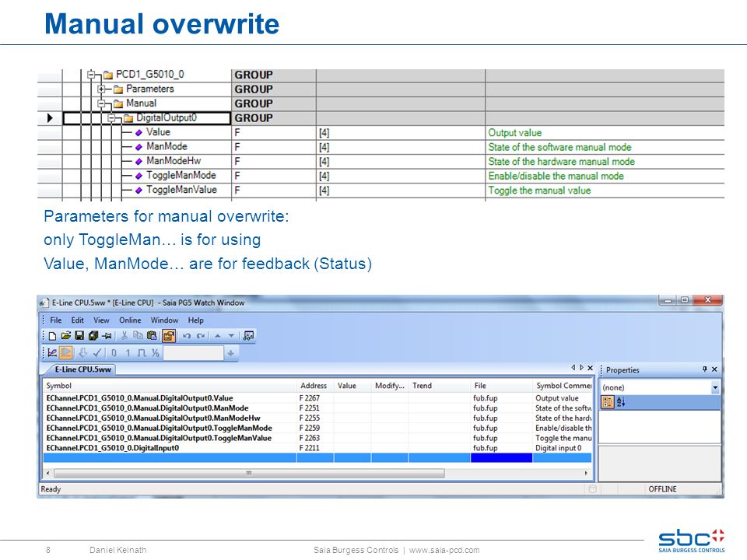Image resolution: width=747 pixels, height=560 pixels.
Task: Open the Help menu
Action: tap(196, 320)
